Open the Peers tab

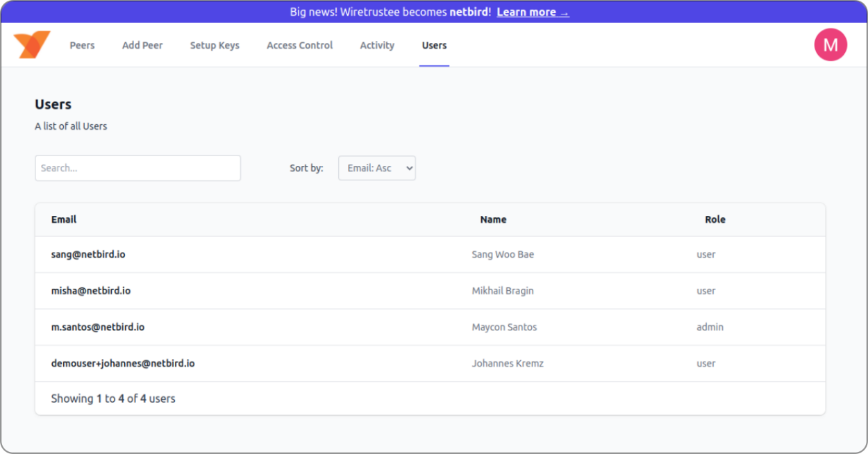click(x=82, y=45)
